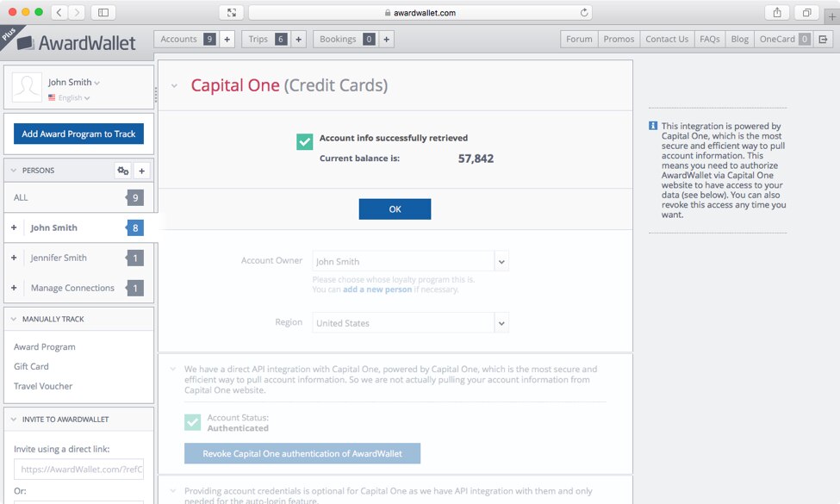
Task: Go forward with Safari's forward arrow
Action: (77, 12)
